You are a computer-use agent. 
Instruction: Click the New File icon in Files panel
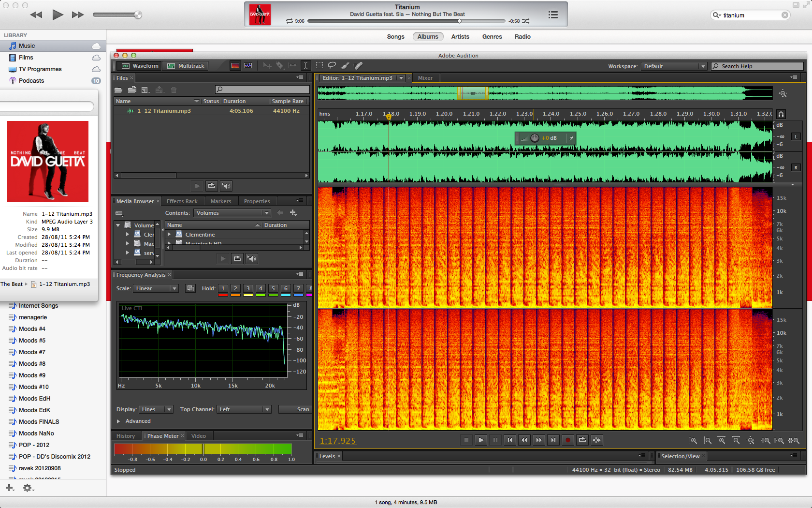[x=145, y=90]
